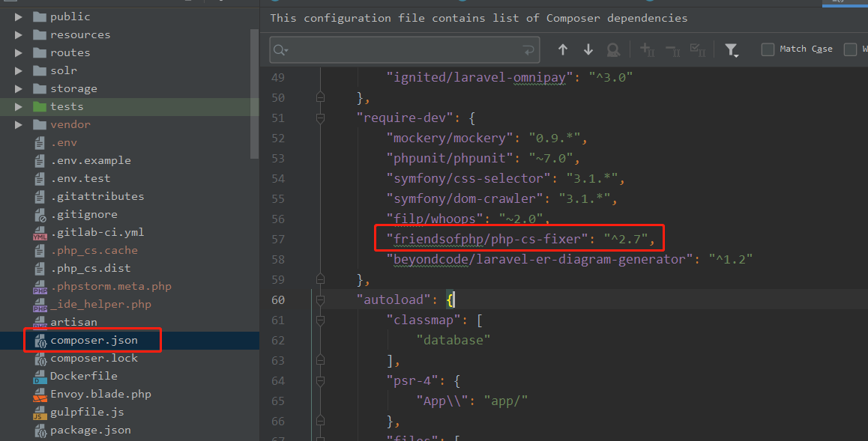Click the Find All usages icon
The width and height of the screenshot is (868, 441).
click(x=613, y=49)
